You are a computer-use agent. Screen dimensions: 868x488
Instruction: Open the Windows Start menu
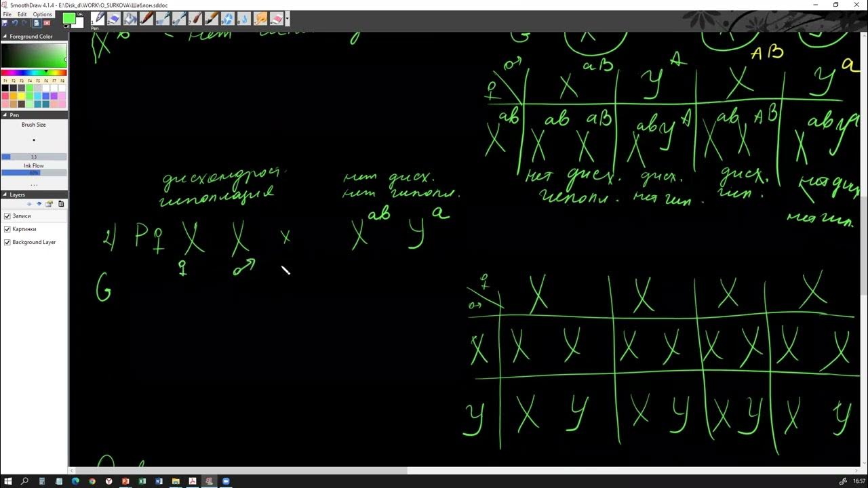click(x=7, y=481)
